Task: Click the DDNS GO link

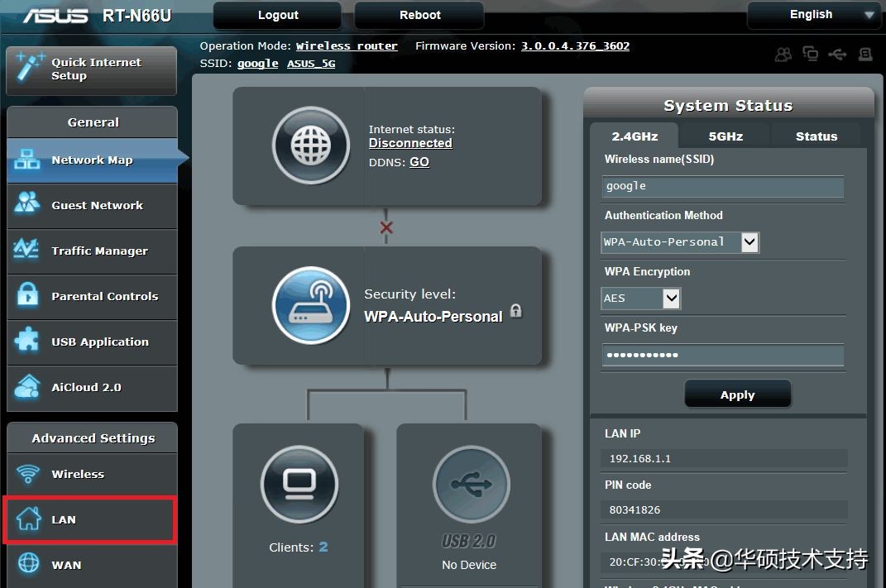Action: click(x=419, y=162)
